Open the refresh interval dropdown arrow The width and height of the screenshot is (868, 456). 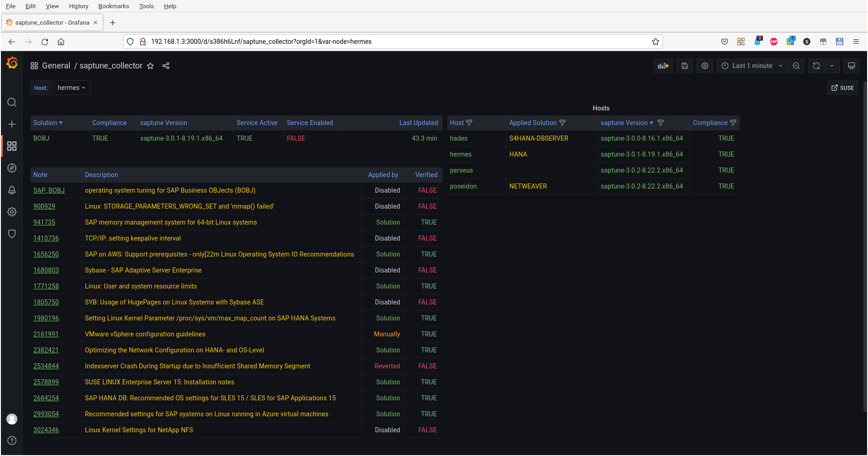(832, 66)
